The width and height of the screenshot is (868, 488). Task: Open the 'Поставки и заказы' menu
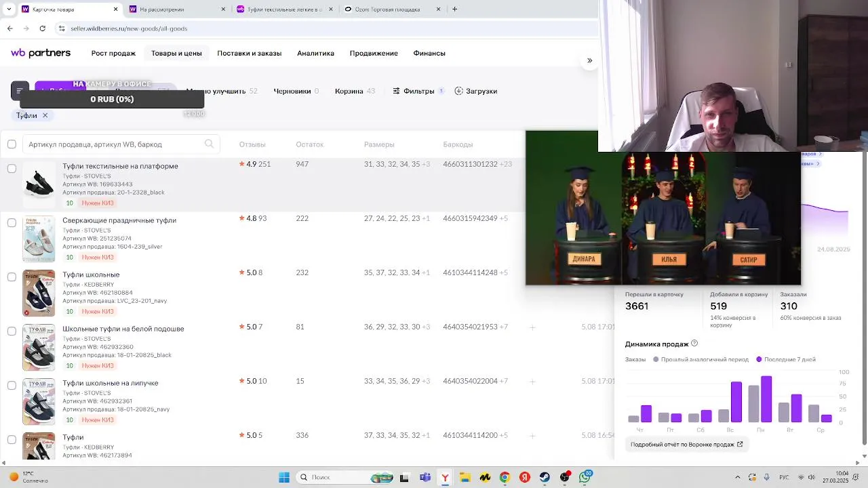(x=249, y=53)
